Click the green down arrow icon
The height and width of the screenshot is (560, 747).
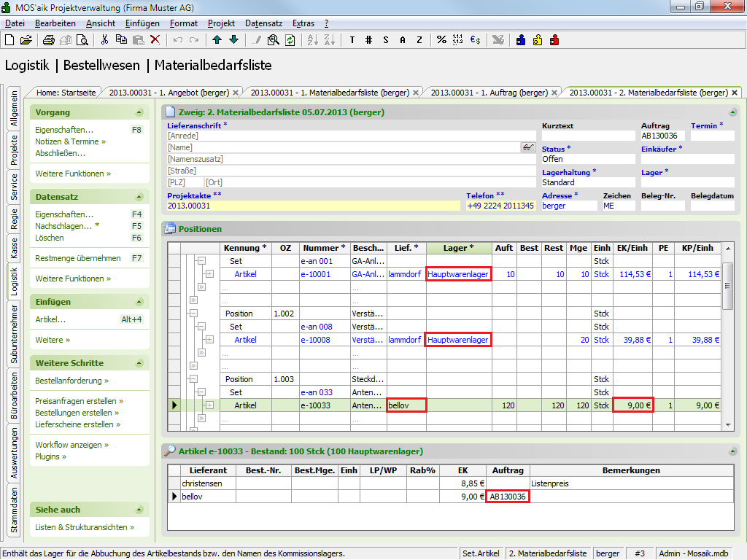[234, 40]
